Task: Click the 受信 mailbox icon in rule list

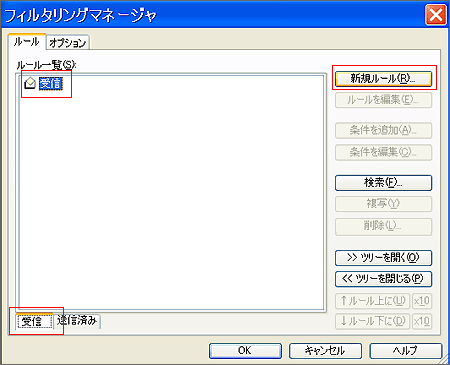Action: click(x=30, y=83)
